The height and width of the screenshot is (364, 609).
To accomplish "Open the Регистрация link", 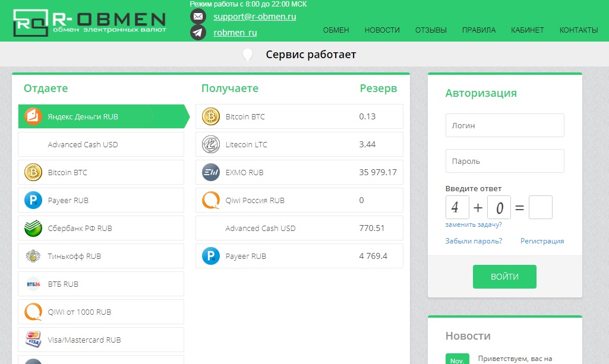I will tap(542, 241).
